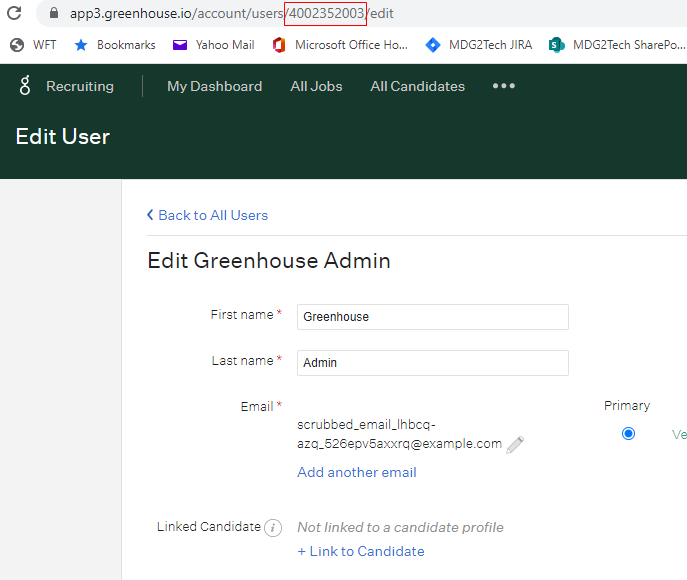Select the Primary email radio button
Image resolution: width=687 pixels, height=580 pixels.
point(628,434)
